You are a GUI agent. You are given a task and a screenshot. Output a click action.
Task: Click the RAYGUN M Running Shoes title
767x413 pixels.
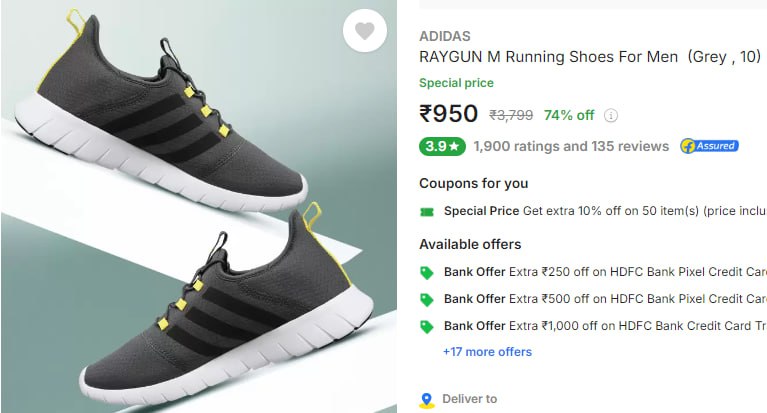coord(590,57)
